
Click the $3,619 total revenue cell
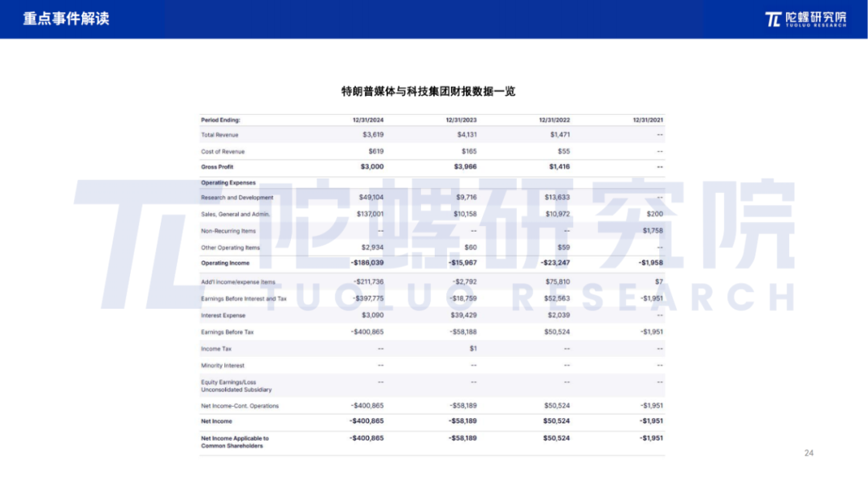[373, 134]
